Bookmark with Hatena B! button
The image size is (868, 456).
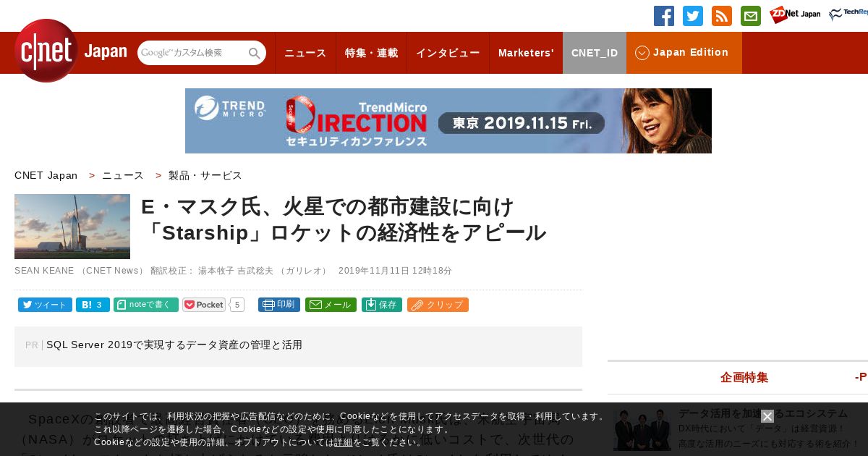(93, 305)
